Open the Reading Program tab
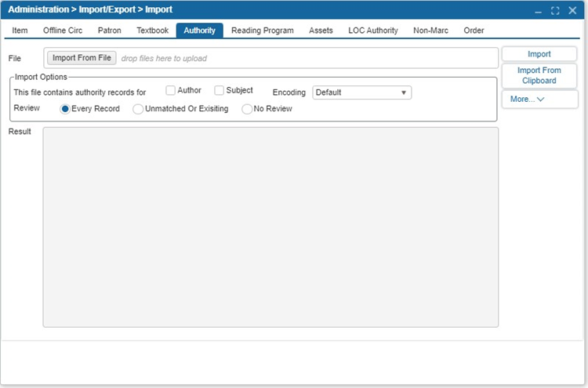This screenshot has height=388, width=588. pos(262,31)
